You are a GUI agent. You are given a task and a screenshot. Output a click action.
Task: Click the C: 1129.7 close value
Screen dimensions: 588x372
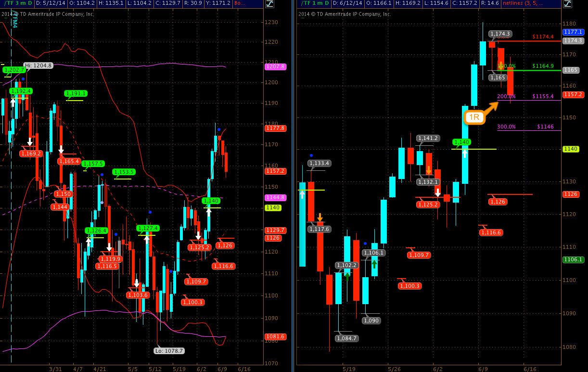coord(168,3)
